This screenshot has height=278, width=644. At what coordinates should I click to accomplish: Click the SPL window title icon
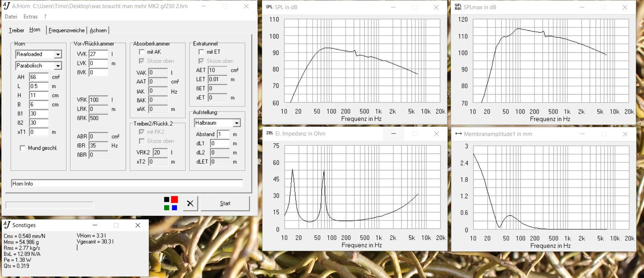click(269, 7)
